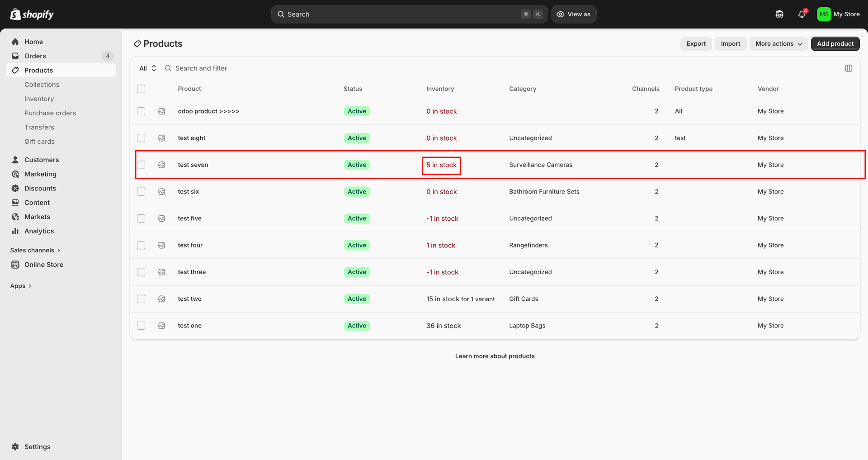Image resolution: width=868 pixels, height=460 pixels.
Task: Go to Collections in sidebar
Action: tap(42, 85)
